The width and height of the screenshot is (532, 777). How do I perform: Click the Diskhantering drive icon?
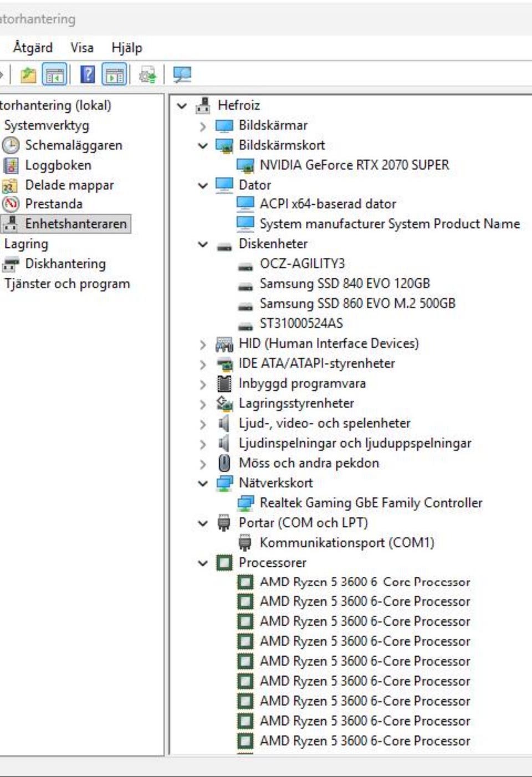(x=10, y=265)
